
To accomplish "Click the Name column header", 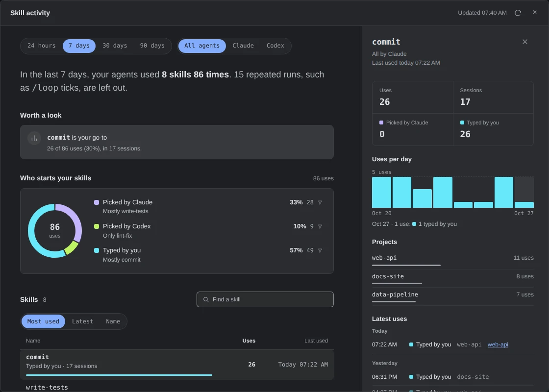I will point(33,341).
